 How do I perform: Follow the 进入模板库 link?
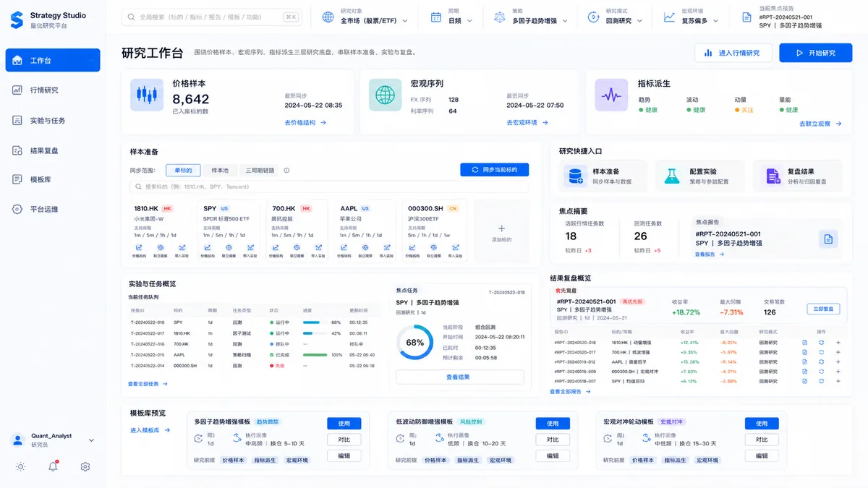pyautogui.click(x=150, y=430)
